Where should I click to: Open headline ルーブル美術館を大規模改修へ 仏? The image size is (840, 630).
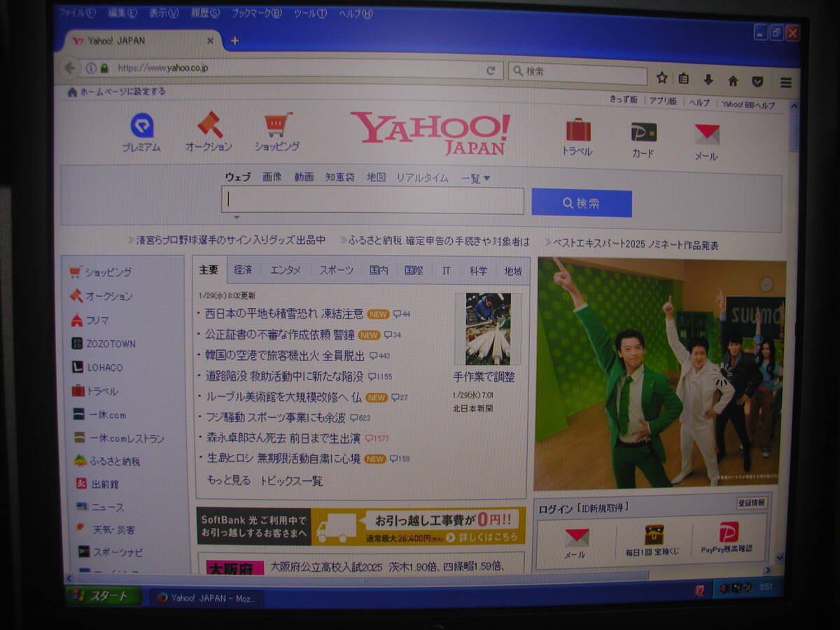point(283,397)
